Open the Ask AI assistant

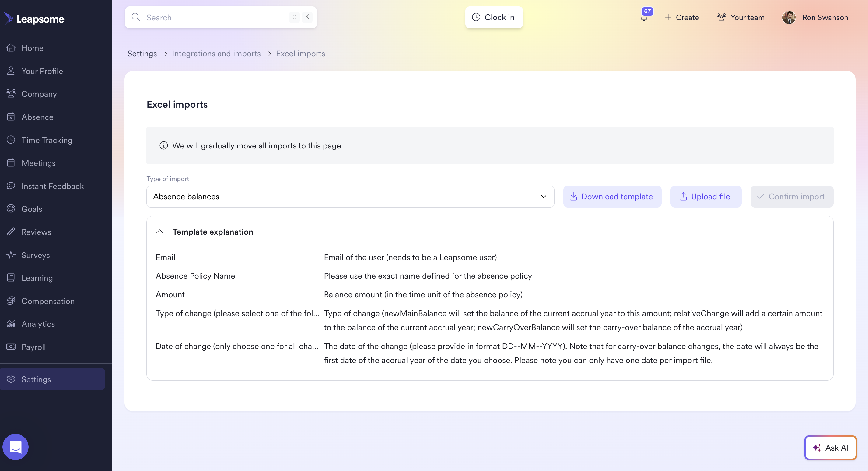click(831, 447)
